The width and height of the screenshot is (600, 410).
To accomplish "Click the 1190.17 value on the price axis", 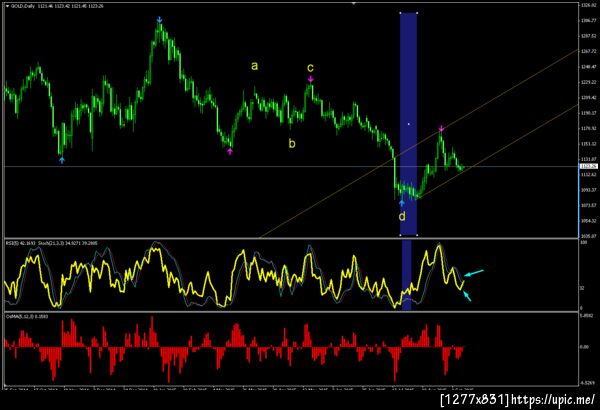I will [x=589, y=113].
